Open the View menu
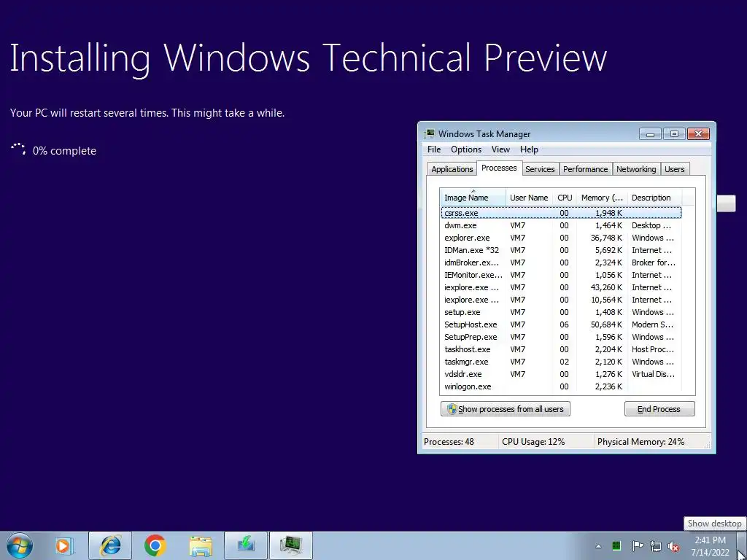 point(500,149)
